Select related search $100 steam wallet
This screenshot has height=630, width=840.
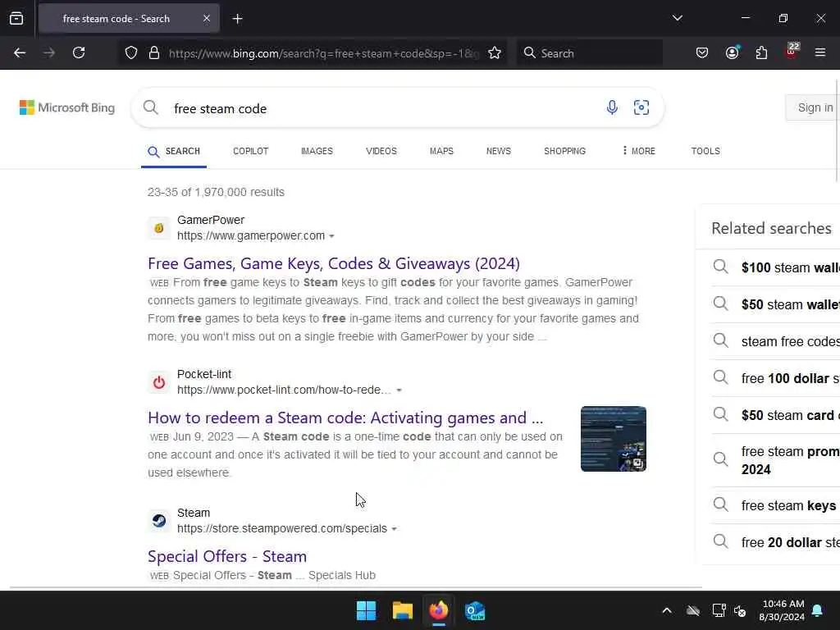pos(776,267)
